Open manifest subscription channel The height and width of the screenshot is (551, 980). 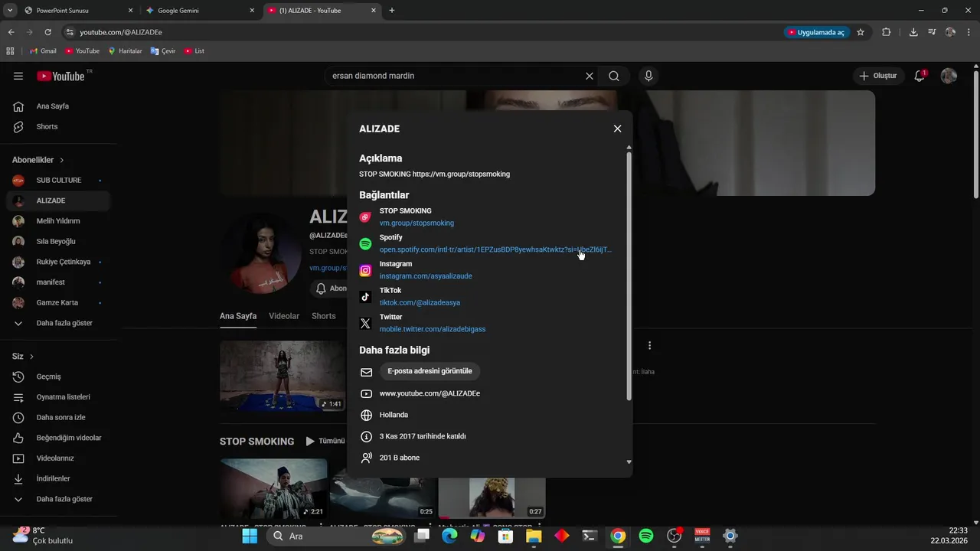[x=58, y=282]
